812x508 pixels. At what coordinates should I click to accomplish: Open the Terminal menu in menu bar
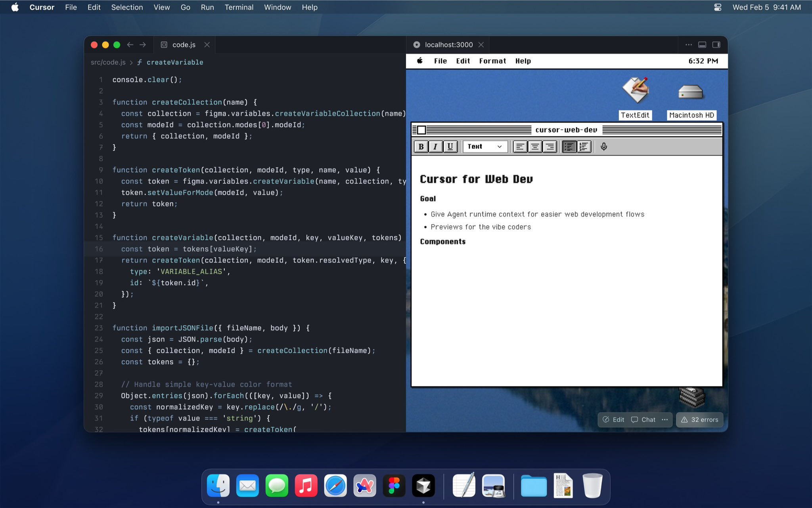[239, 7]
